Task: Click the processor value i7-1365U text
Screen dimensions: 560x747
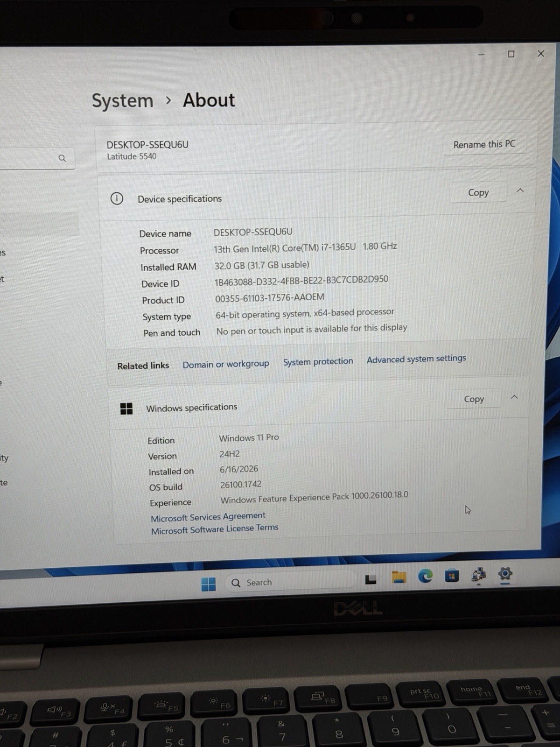Action: (x=338, y=247)
